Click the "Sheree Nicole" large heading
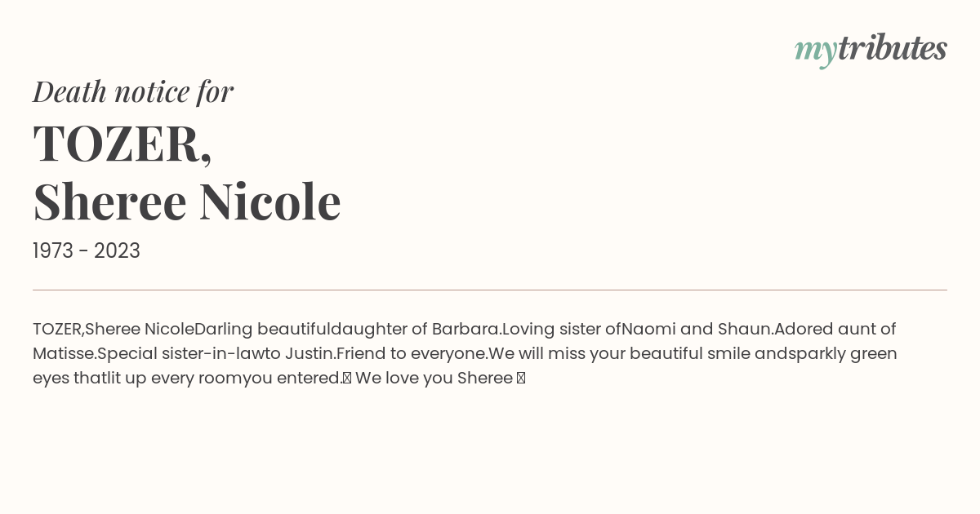Image resolution: width=980 pixels, height=514 pixels. coord(187,201)
